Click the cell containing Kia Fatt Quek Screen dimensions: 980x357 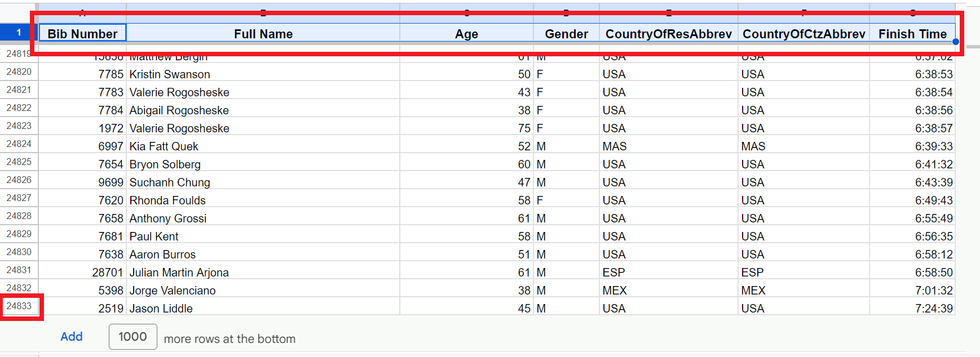click(263, 146)
